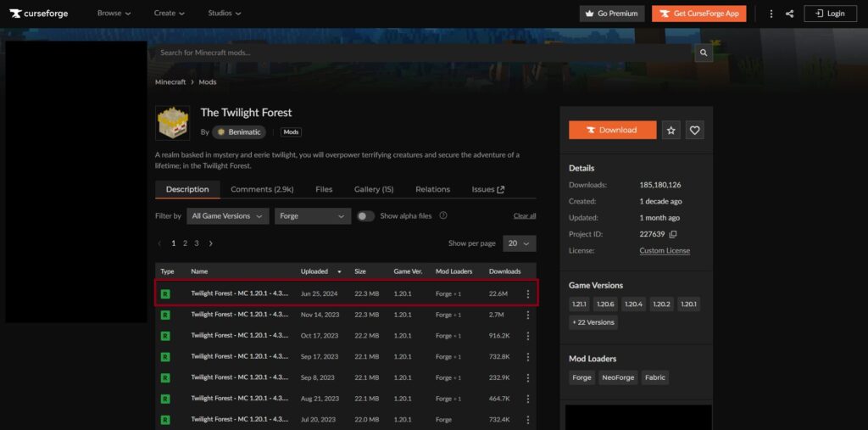Open the header three-dot more menu
The height and width of the screenshot is (430, 868).
tap(771, 14)
